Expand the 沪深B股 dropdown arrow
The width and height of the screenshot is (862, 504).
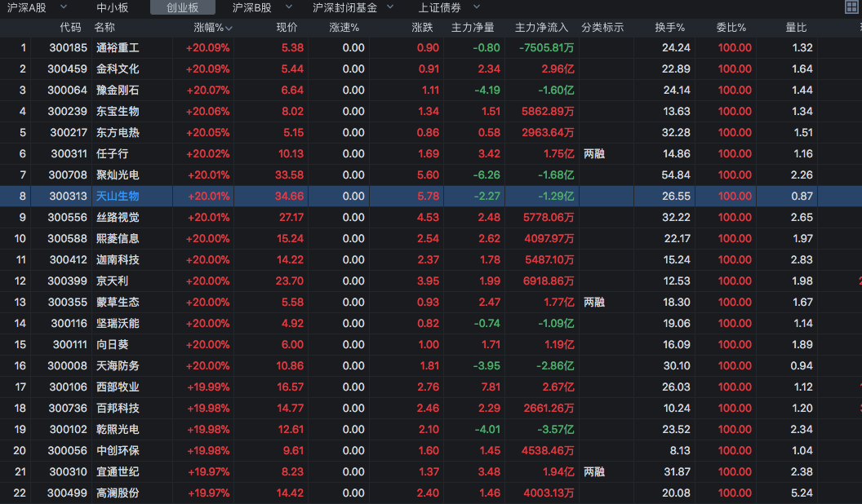click(x=289, y=7)
